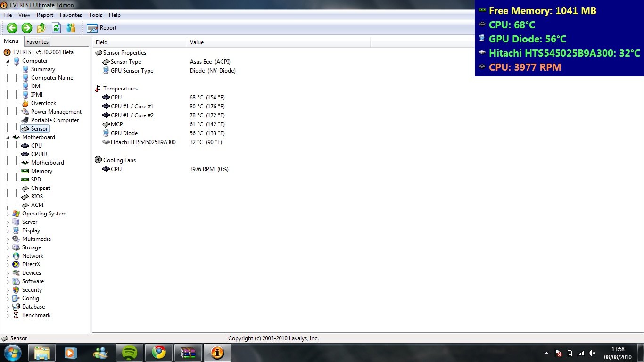Expand the Display branch
644x362 pixels.
(8, 230)
